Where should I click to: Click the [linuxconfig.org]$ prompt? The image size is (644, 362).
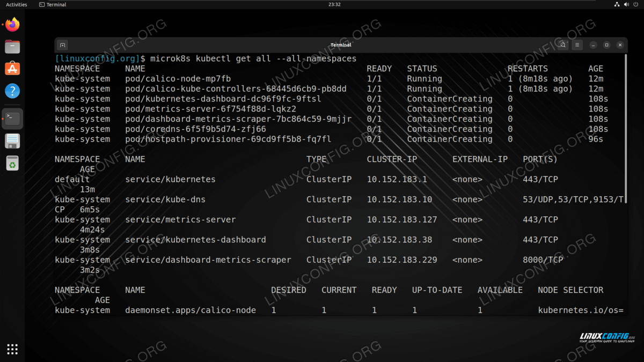100,58
